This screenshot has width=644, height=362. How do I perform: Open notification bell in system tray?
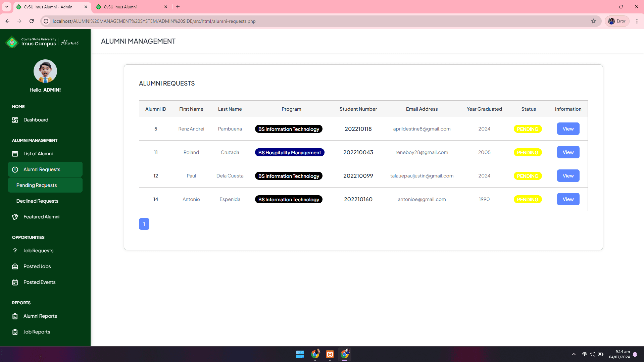(635, 354)
